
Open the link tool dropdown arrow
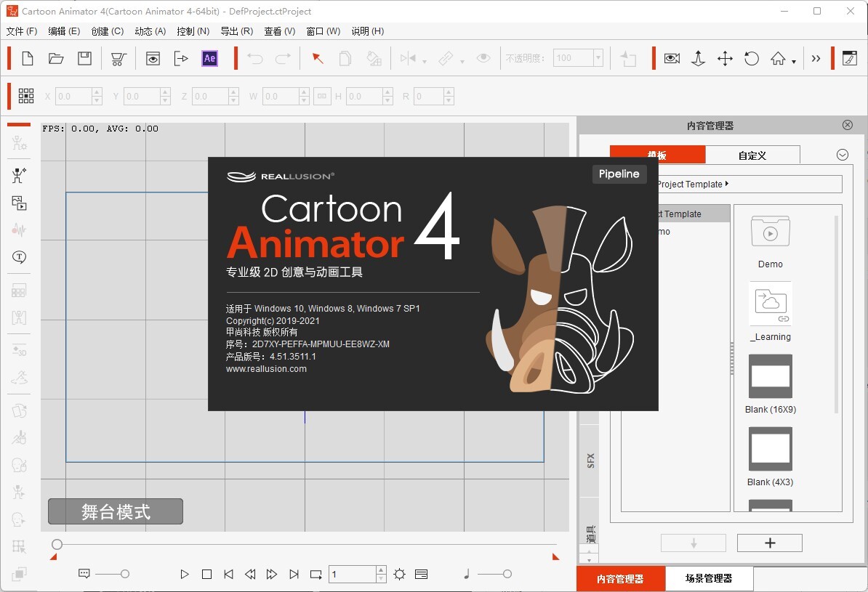pyautogui.click(x=462, y=62)
